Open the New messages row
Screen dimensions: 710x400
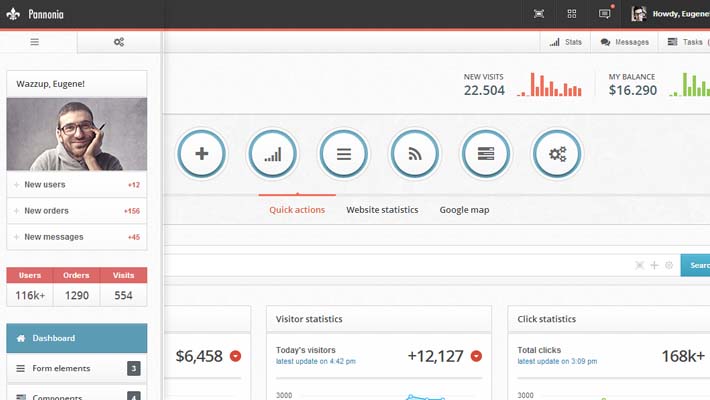(77, 237)
